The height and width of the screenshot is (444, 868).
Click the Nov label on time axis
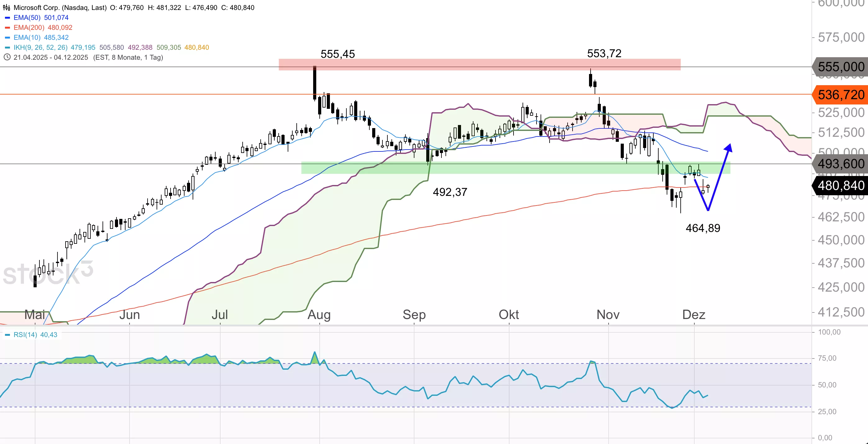(x=608, y=315)
